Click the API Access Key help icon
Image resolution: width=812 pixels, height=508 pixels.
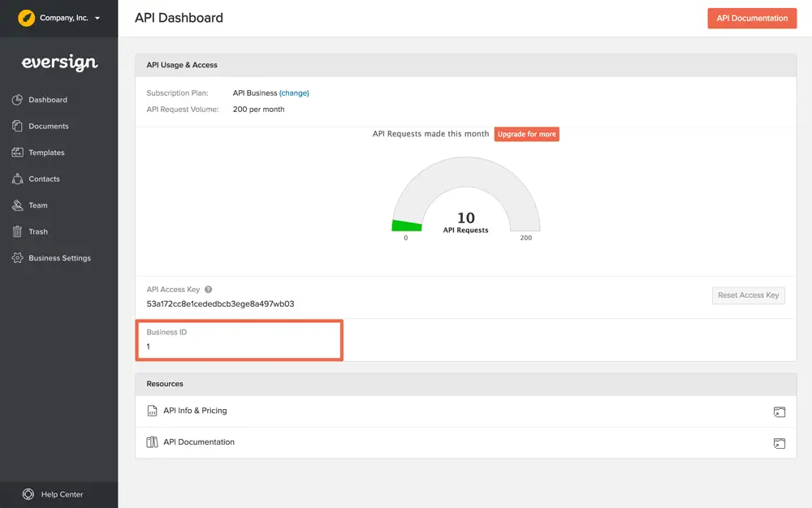(x=208, y=290)
